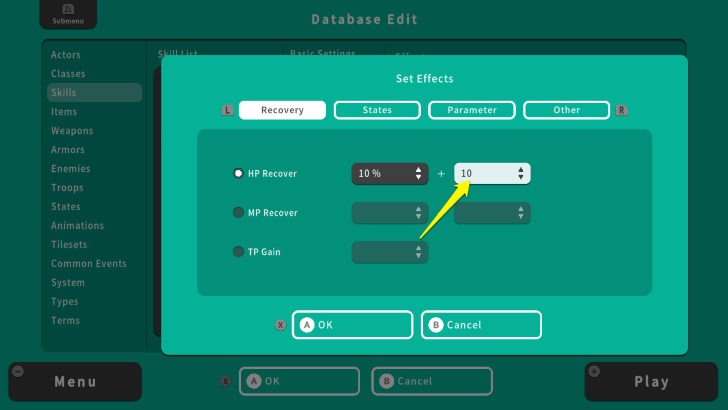Switch to the States tab
This screenshot has width=728, height=410.
(x=377, y=110)
